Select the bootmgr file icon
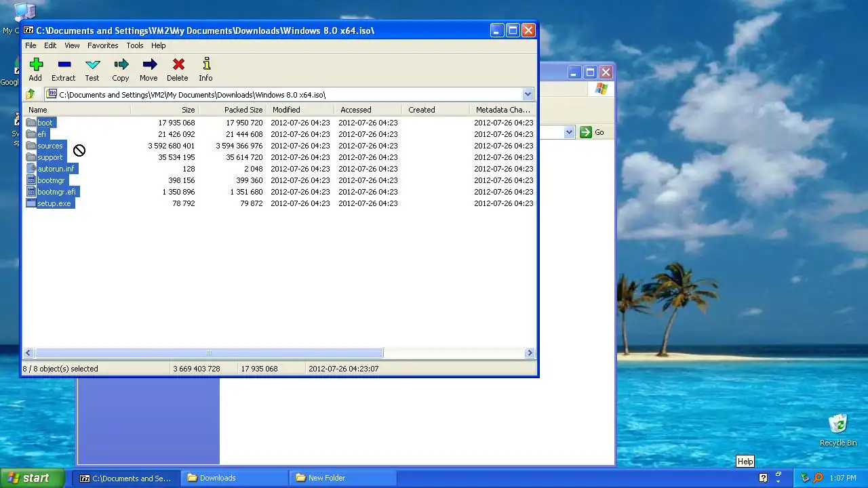The image size is (868, 488). pos(31,180)
